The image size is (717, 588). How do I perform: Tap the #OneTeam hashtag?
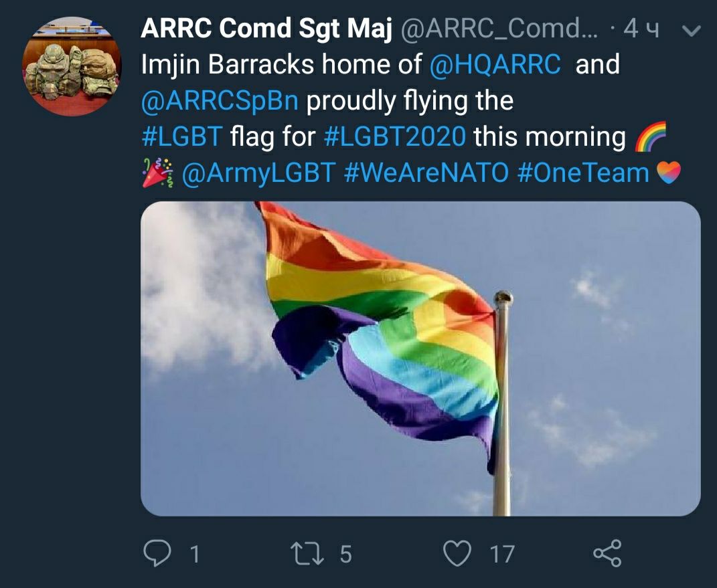584,173
